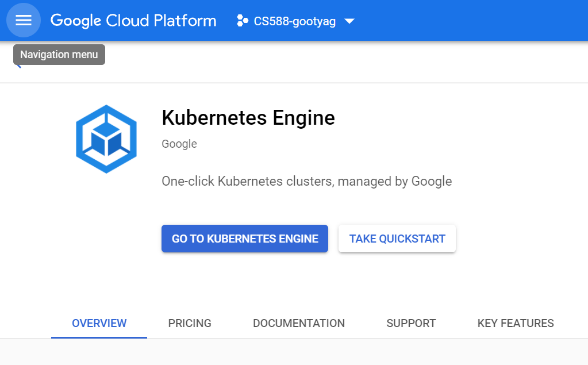View the SUPPORT tab
The image size is (588, 365).
coord(411,324)
